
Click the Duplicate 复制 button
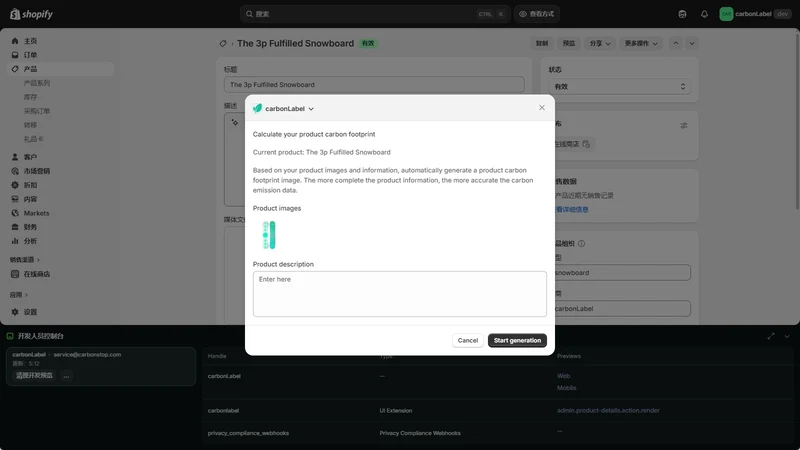pyautogui.click(x=542, y=43)
